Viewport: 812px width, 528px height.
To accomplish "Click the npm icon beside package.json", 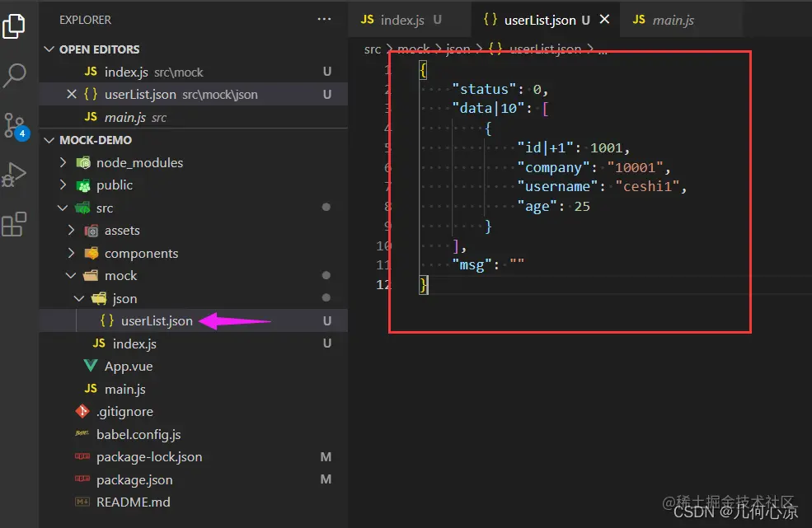I will click(82, 479).
